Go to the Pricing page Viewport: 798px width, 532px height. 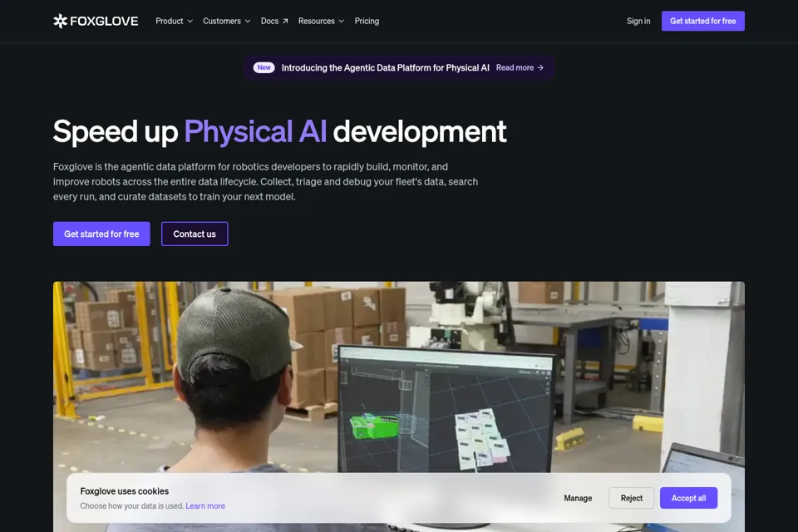(367, 21)
